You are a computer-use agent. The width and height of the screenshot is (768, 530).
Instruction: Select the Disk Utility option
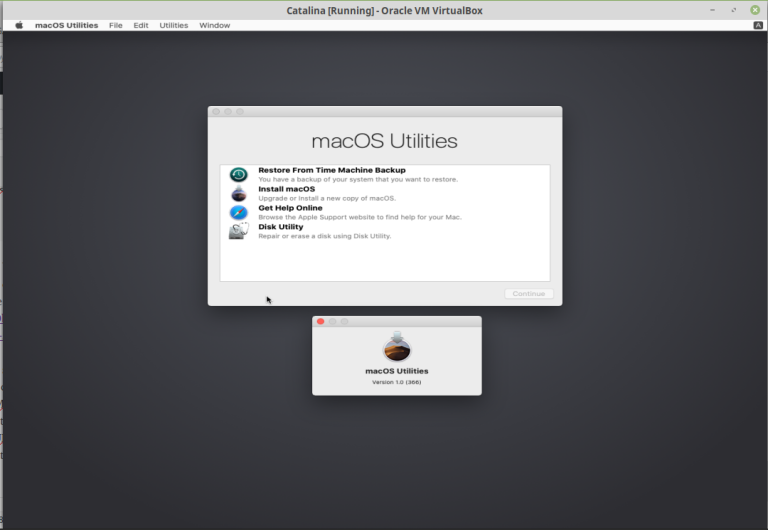[x=280, y=227]
